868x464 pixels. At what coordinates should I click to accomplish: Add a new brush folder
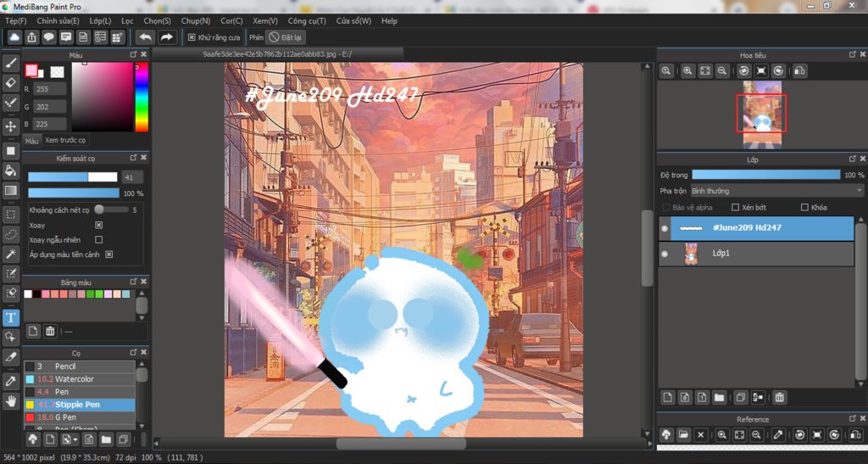(x=106, y=439)
